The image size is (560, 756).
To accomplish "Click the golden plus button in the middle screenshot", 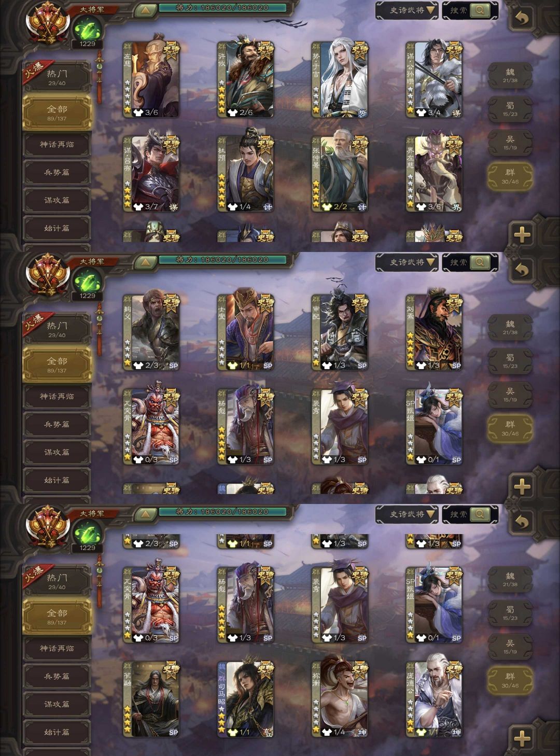I will (x=522, y=486).
